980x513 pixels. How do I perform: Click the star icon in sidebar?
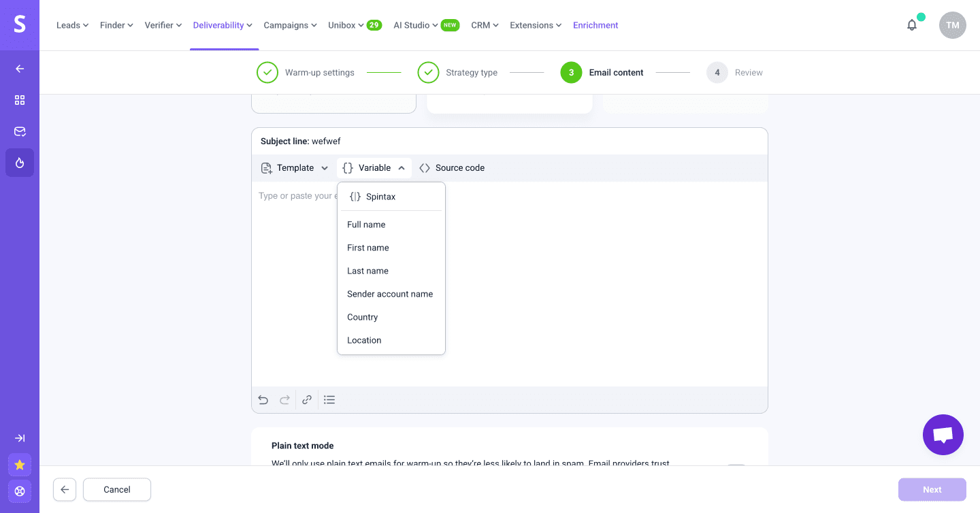point(20,465)
